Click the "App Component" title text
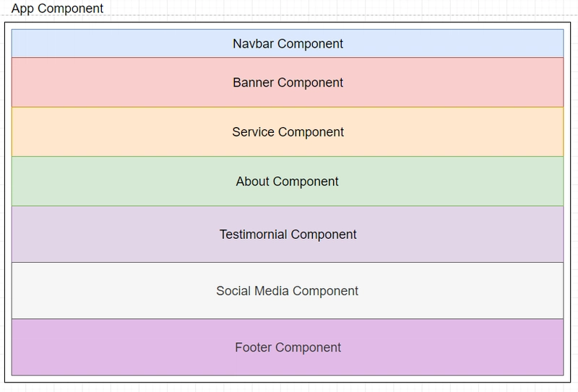This screenshot has width=578, height=392. [x=57, y=8]
